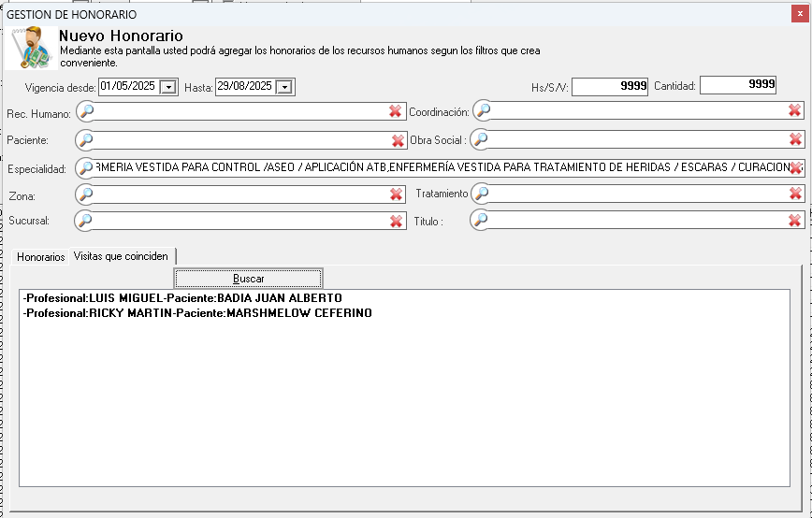Switch to the Honorarios tab
Image resolution: width=812 pixels, height=518 pixels.
coord(41,256)
